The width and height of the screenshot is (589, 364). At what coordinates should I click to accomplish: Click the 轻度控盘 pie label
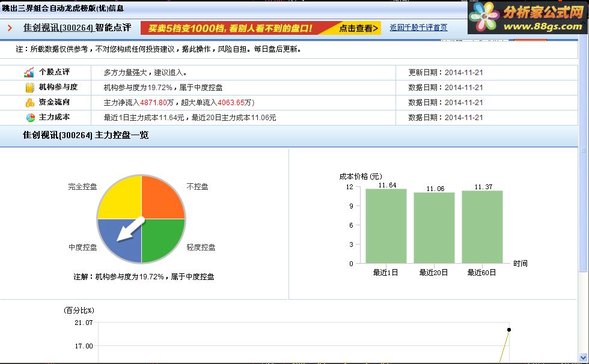pyautogui.click(x=201, y=247)
